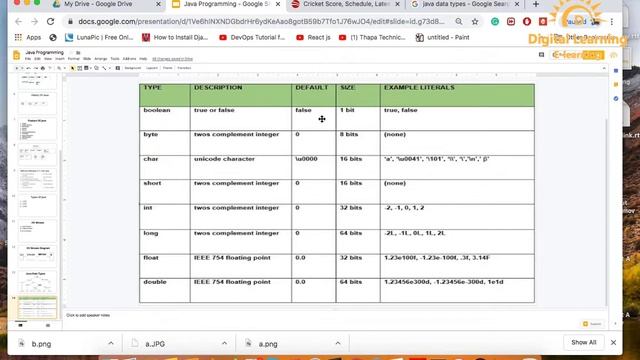Viewport: 640px width, 360px height.
Task: Open Keep in the side panel
Action: pyautogui.click(x=616, y=84)
